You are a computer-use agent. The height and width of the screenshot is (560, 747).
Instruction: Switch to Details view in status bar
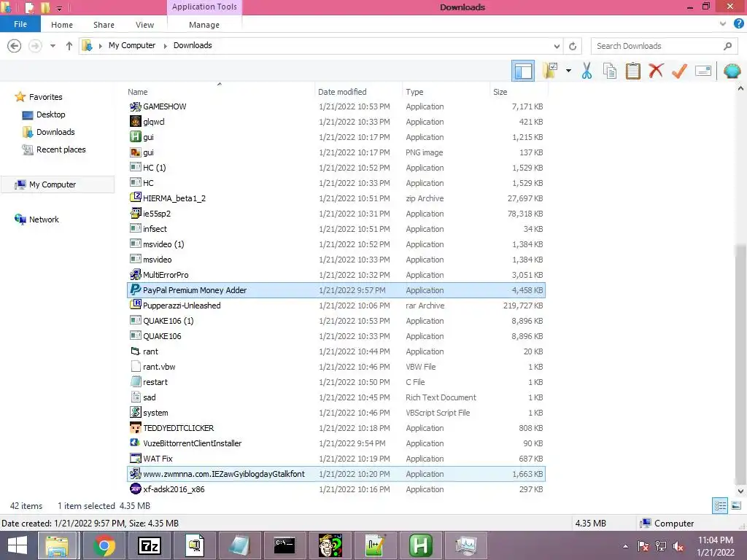720,506
